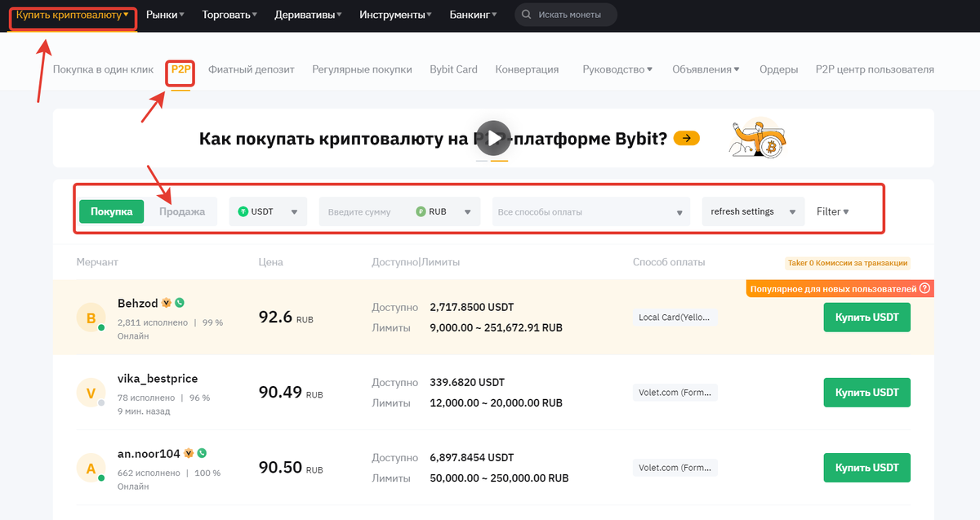Screen dimensions: 980x520
Task: Click an.noor104 avatar icon
Action: [91, 468]
